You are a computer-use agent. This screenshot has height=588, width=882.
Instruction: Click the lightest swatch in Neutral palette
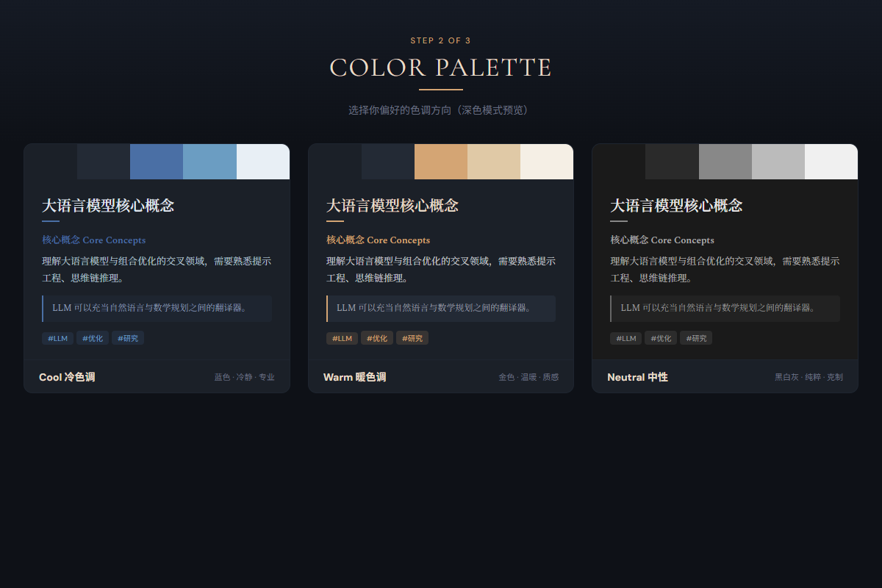coord(831,161)
